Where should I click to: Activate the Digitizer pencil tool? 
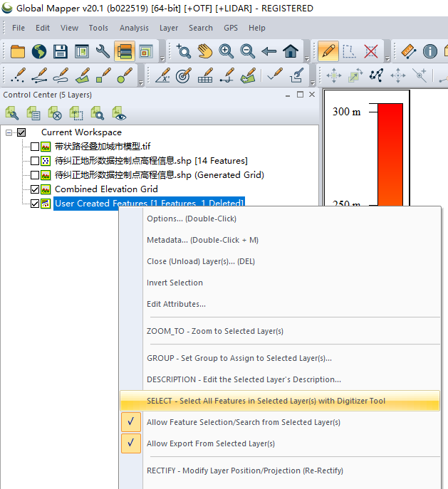tap(328, 51)
